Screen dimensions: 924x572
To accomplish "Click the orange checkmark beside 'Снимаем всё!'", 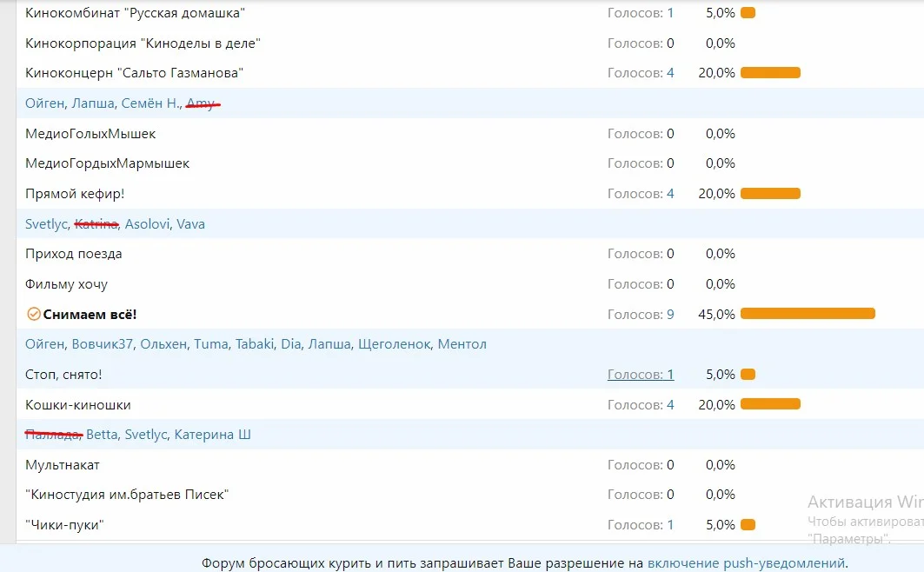I will pos(33,313).
